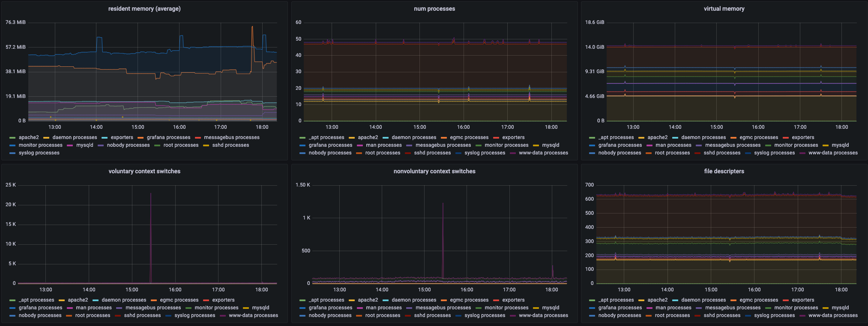Open color picker for apache2 in num processes legend
868x326 pixels.
pyautogui.click(x=352, y=138)
